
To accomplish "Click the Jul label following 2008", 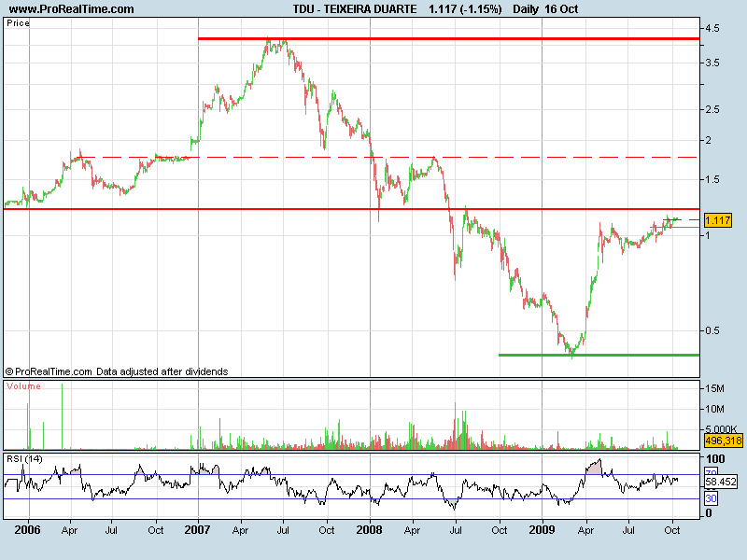I will point(456,530).
